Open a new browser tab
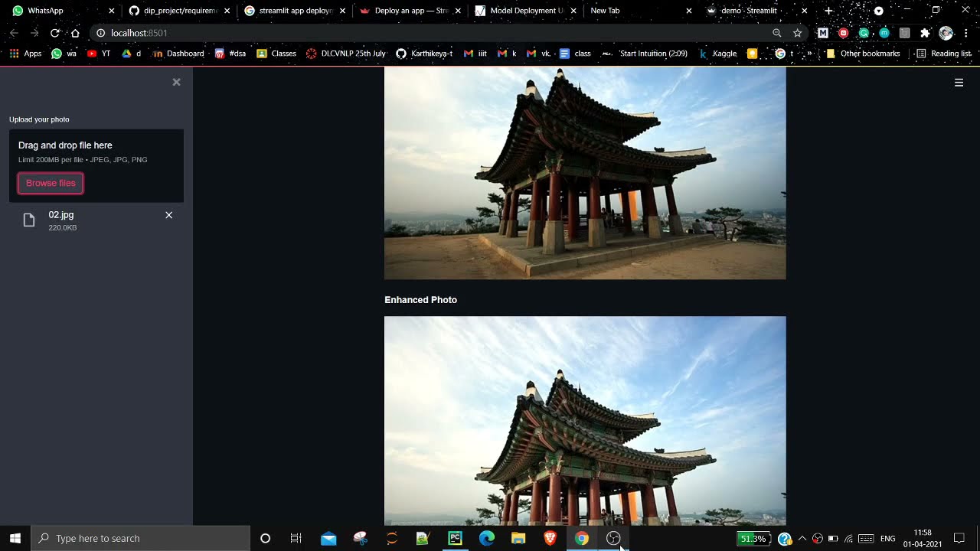 pyautogui.click(x=828, y=11)
